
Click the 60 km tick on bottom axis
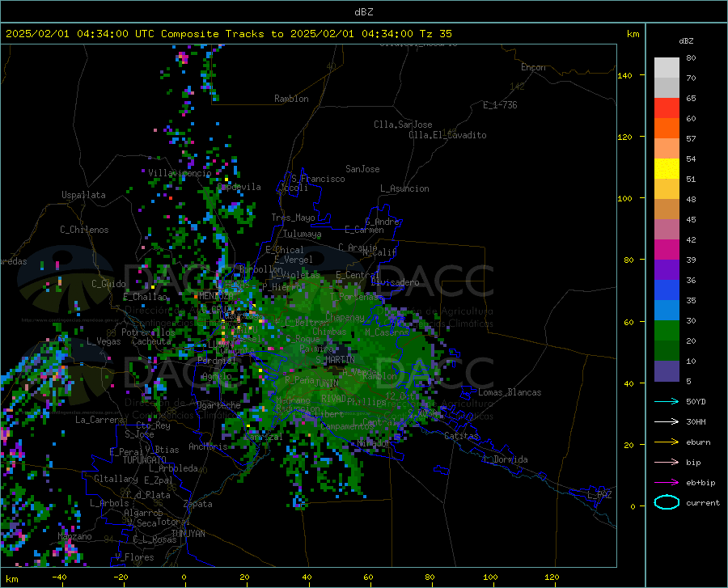pos(368,577)
